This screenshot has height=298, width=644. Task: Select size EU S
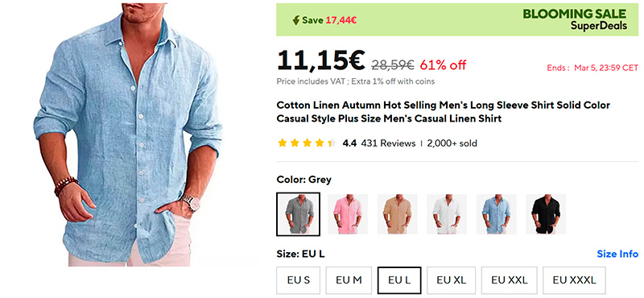[x=299, y=280]
